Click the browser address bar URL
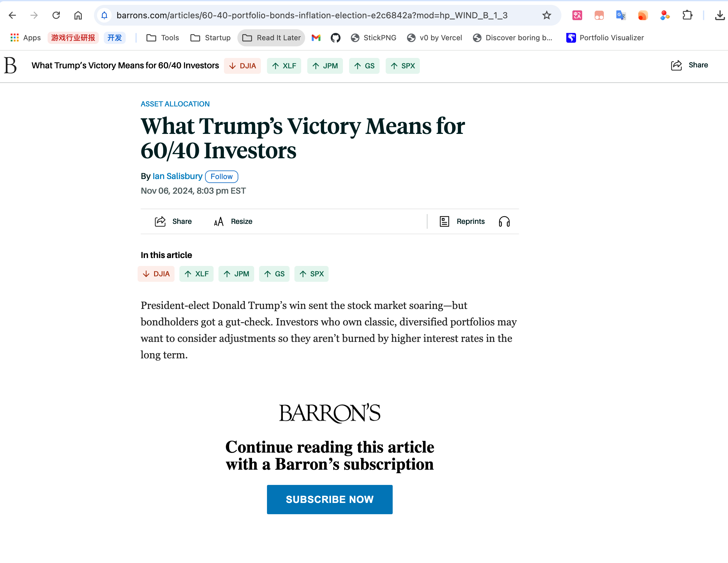Image resolution: width=728 pixels, height=563 pixels. tap(312, 15)
